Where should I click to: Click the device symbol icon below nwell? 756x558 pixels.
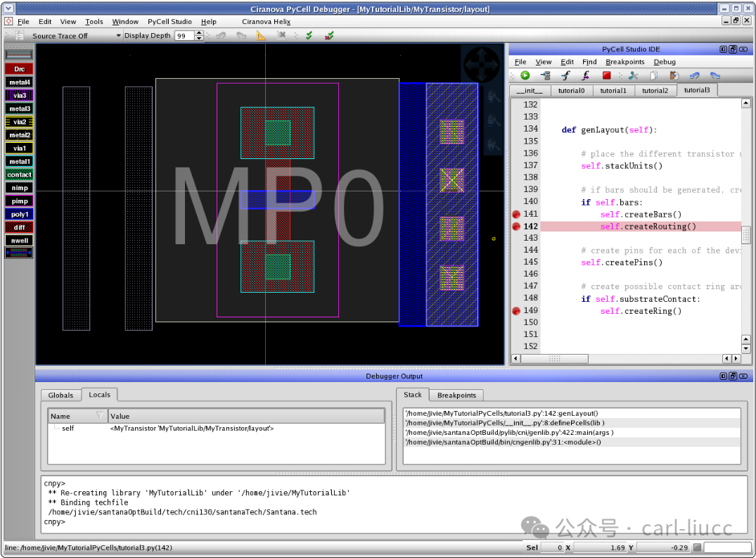19,252
